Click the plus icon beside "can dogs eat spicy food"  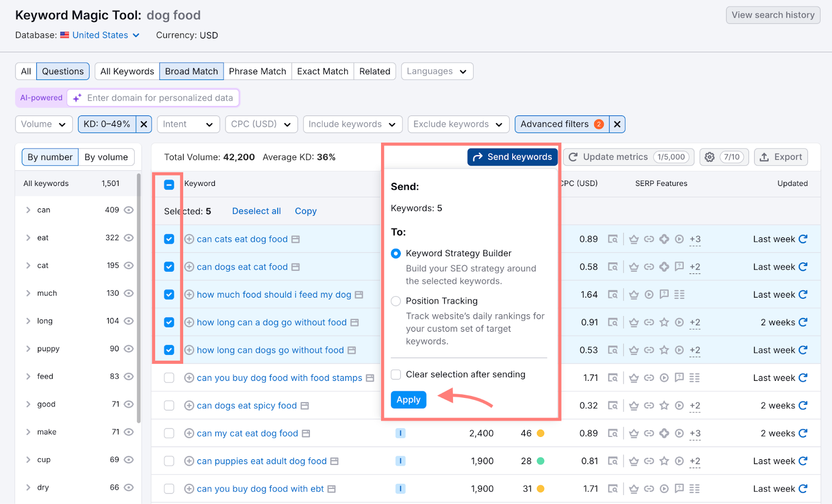[x=189, y=405]
